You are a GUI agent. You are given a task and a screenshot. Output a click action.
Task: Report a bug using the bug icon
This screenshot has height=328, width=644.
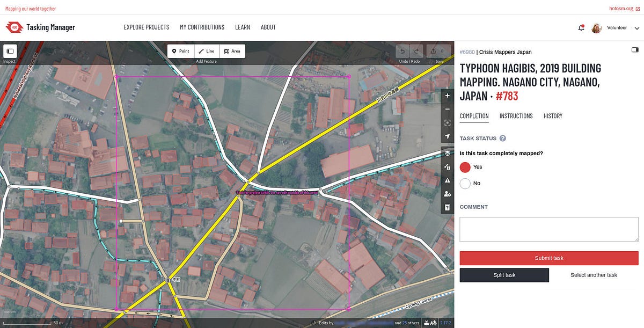point(427,323)
